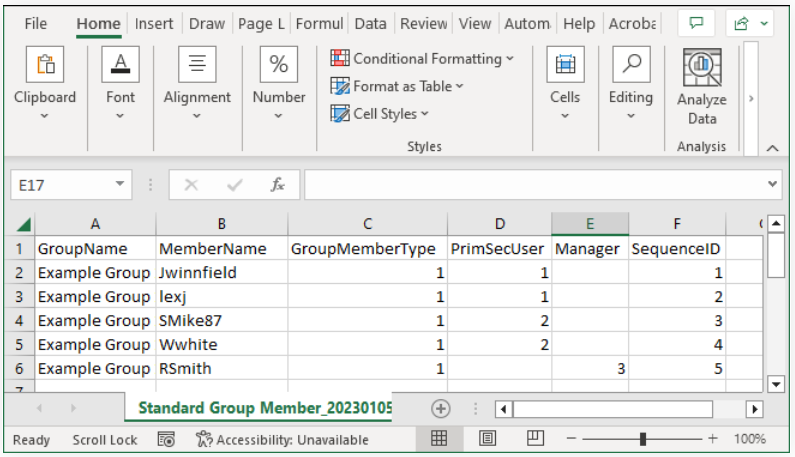Open the File menu tab
Viewport: 795px width, 457px height.
coord(35,24)
